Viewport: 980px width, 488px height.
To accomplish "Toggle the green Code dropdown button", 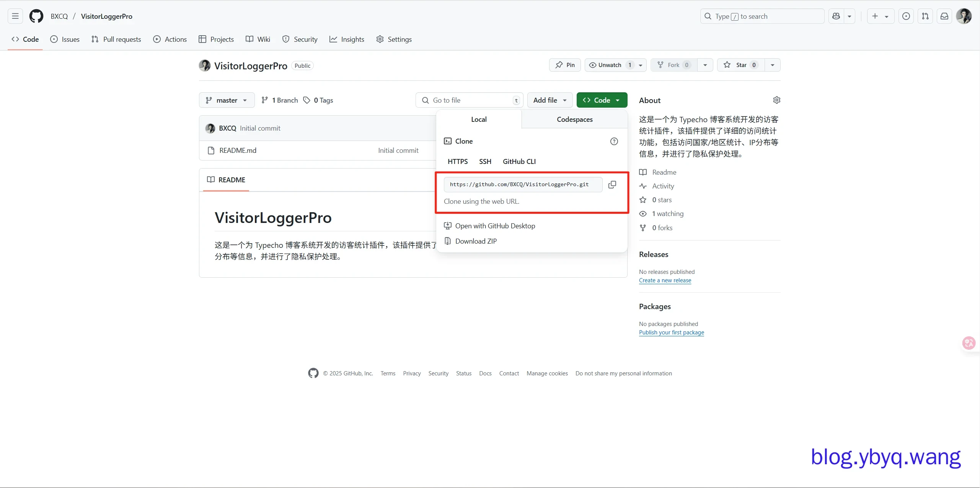I will coord(602,100).
